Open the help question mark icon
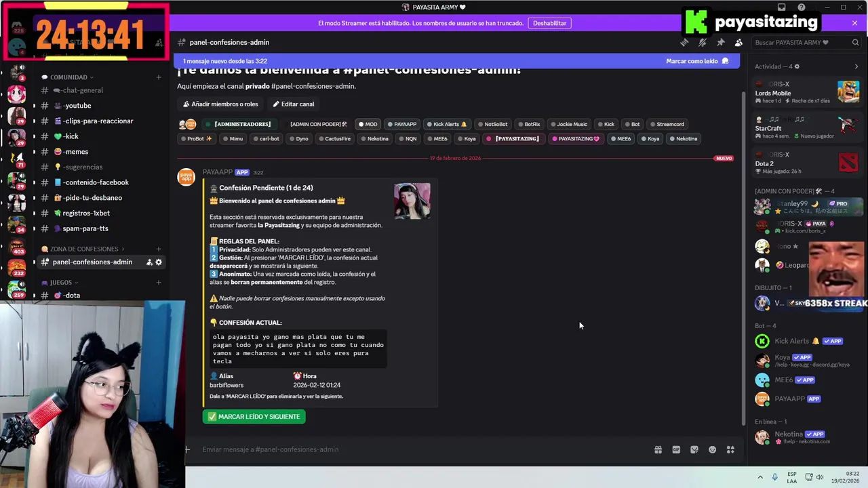The height and width of the screenshot is (488, 868). point(802,7)
